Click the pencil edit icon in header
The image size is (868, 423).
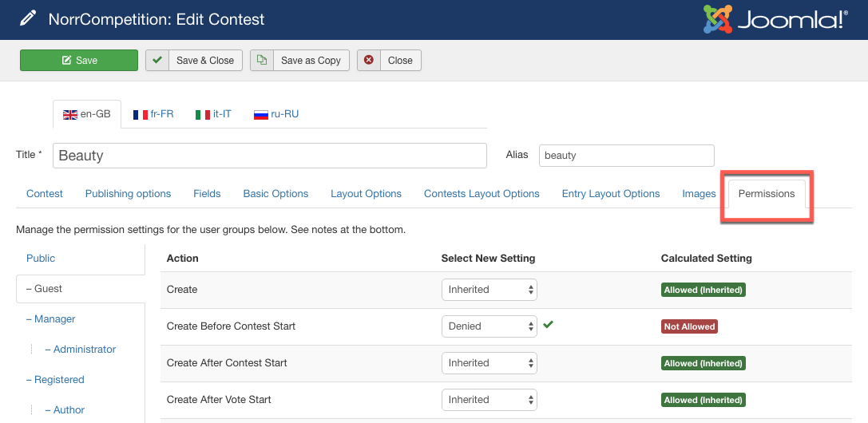pos(28,18)
